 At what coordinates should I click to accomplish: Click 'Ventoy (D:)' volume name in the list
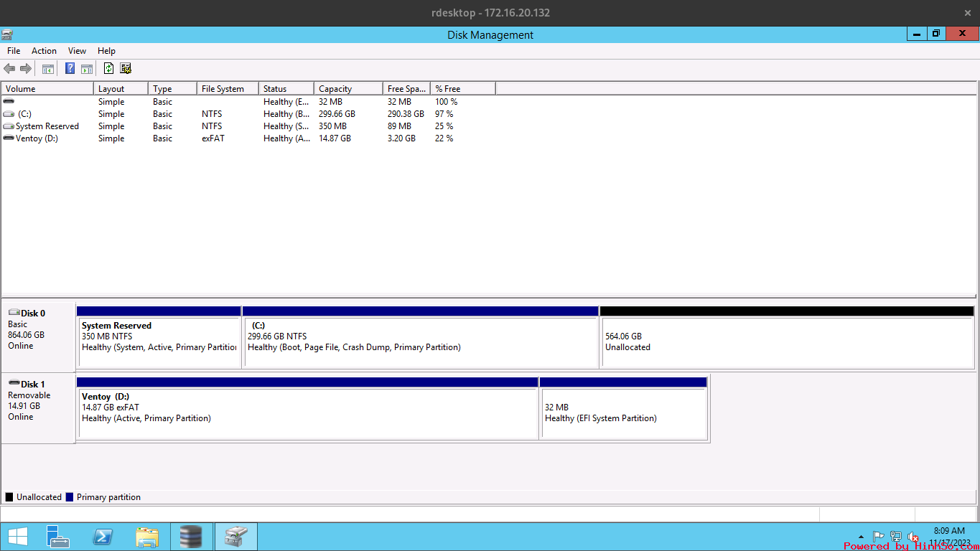[37, 138]
